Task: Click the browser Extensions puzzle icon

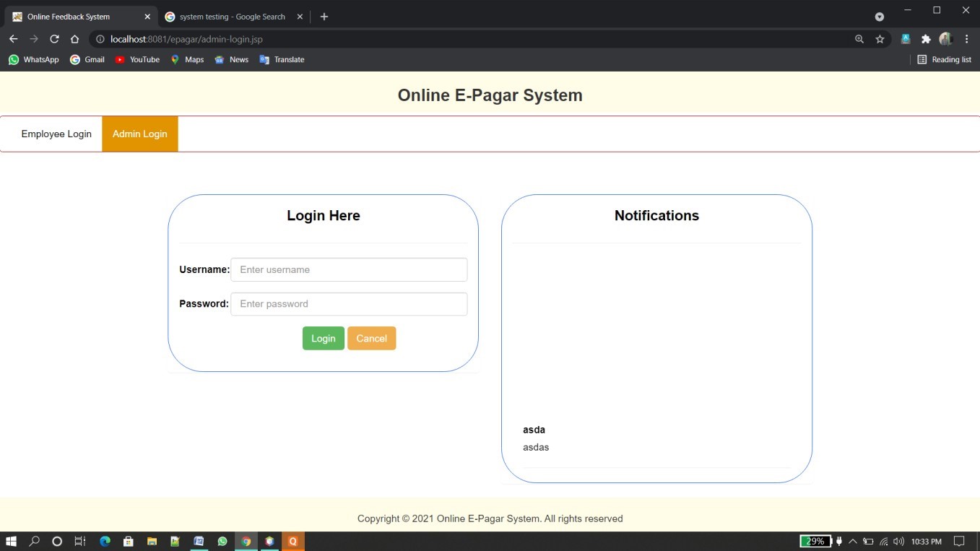Action: click(x=926, y=39)
